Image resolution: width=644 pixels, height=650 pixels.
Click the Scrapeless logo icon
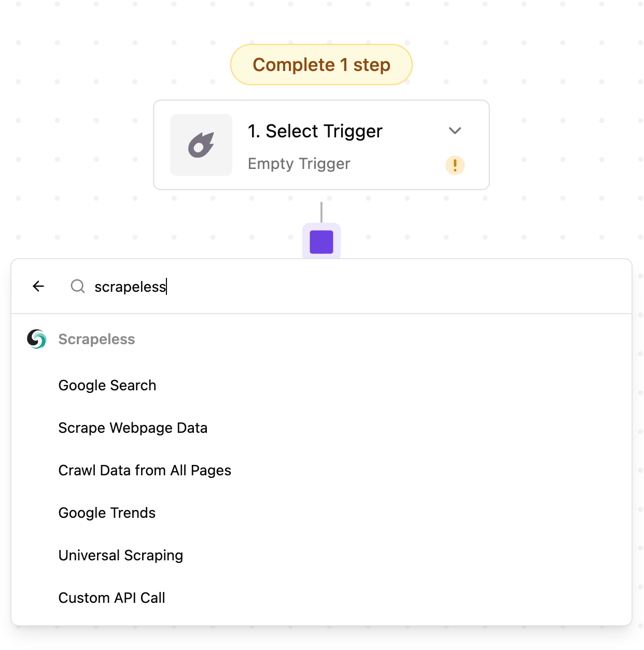pyautogui.click(x=37, y=339)
